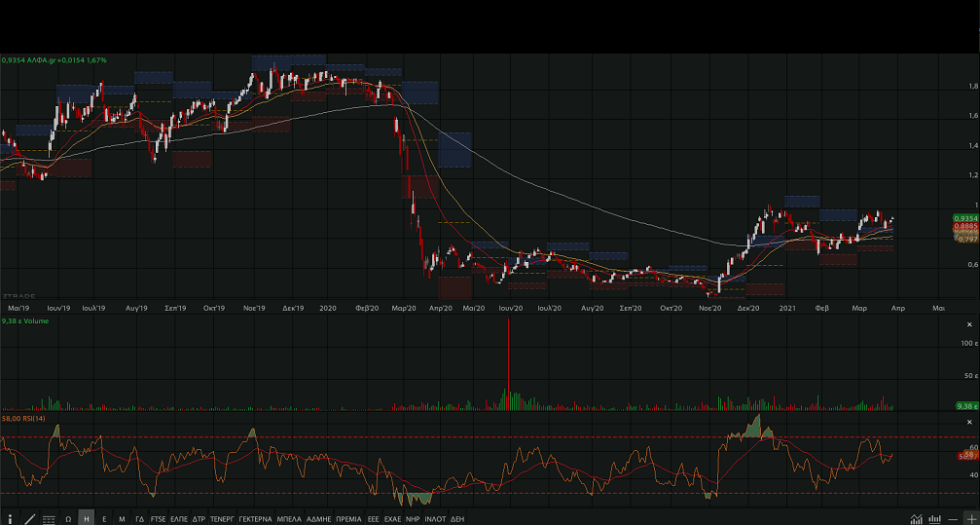The image size is (980, 525).
Task: Load the ΔΤΡ symbol chart
Action: pyautogui.click(x=199, y=519)
